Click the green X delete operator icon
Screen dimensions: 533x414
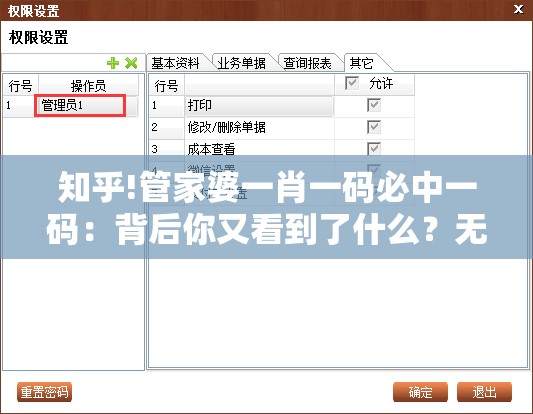click(131, 63)
